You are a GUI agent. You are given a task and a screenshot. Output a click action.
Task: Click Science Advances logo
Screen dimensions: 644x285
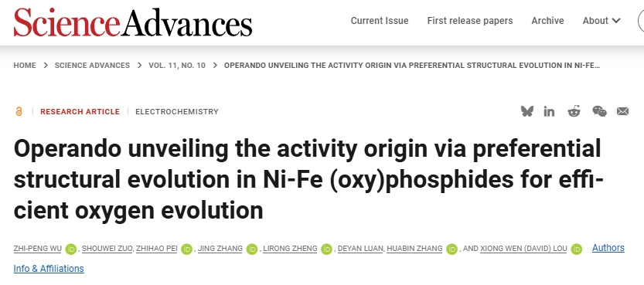coord(133,22)
